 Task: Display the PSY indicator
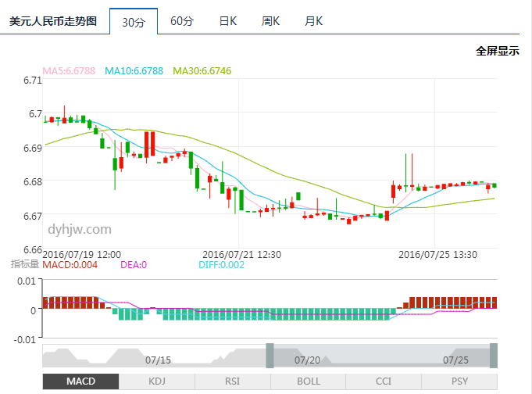[460, 381]
